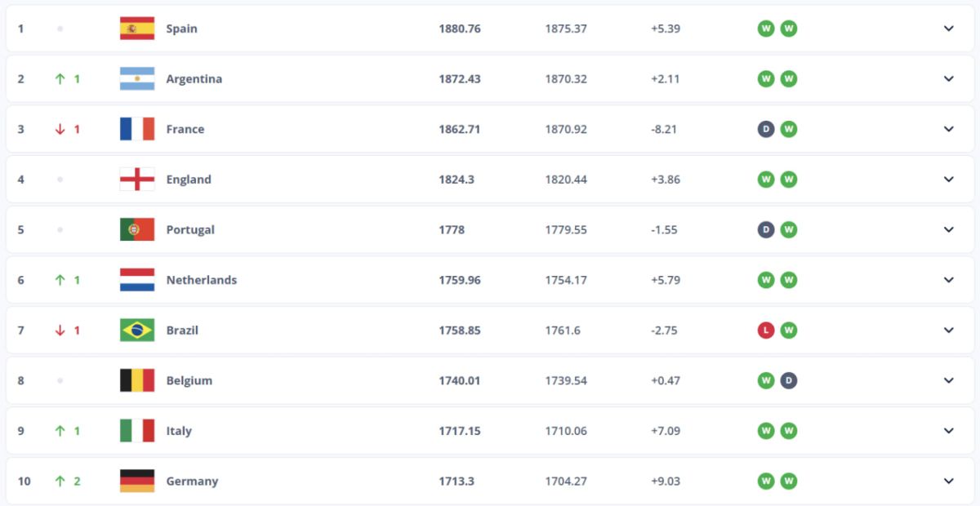The image size is (980, 506).
Task: Open the Netherlands team link
Action: pyautogui.click(x=201, y=280)
